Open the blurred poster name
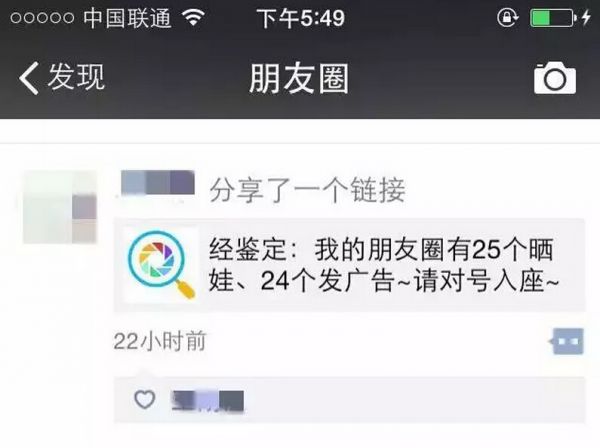The width and height of the screenshot is (600, 448). click(158, 183)
